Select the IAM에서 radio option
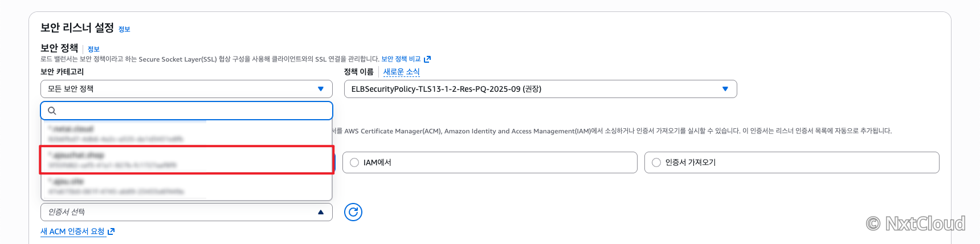The image size is (980, 244). 354,162
